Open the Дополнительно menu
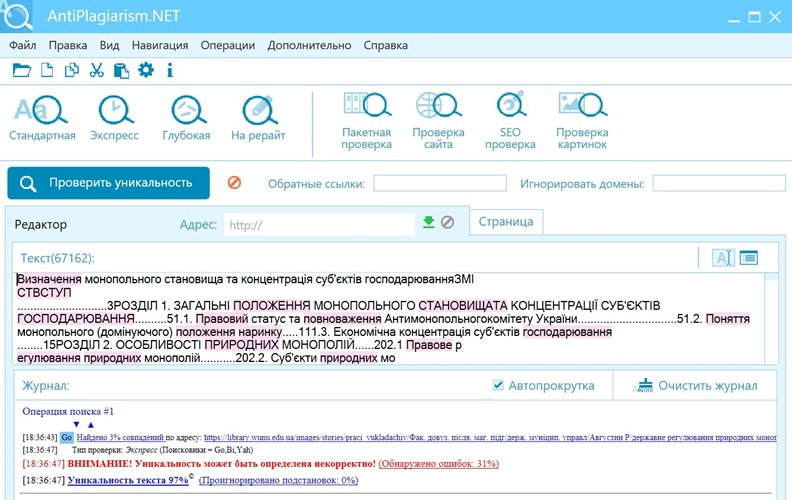Image resolution: width=792 pixels, height=500 pixels. point(310,45)
